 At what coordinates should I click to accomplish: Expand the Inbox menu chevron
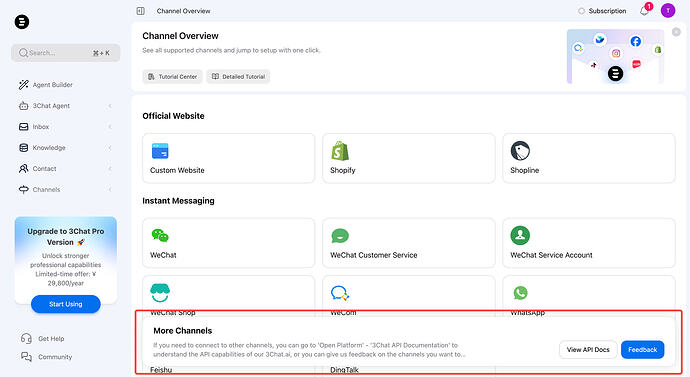(110, 127)
